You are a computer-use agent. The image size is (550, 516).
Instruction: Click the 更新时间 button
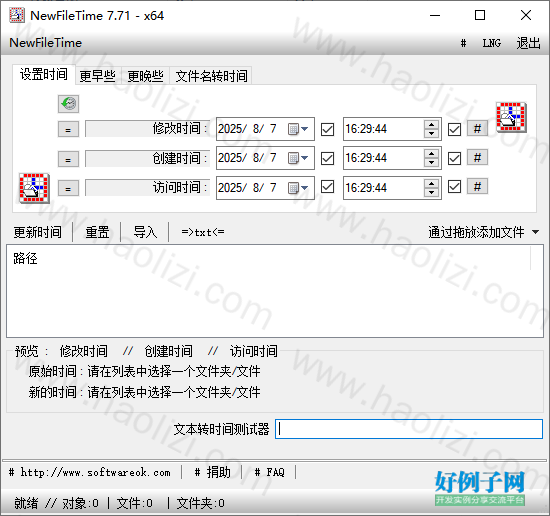pos(38,232)
